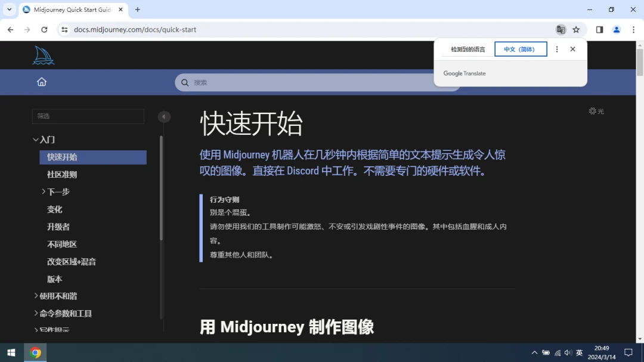Open the Windows Start menu
This screenshot has height=362, width=644.
(x=11, y=352)
